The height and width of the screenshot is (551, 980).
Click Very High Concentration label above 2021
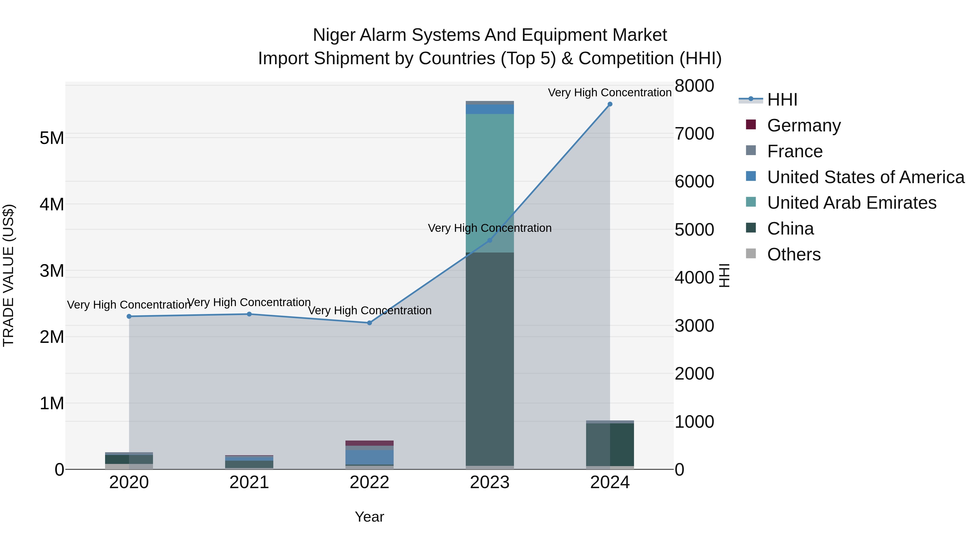pyautogui.click(x=249, y=302)
